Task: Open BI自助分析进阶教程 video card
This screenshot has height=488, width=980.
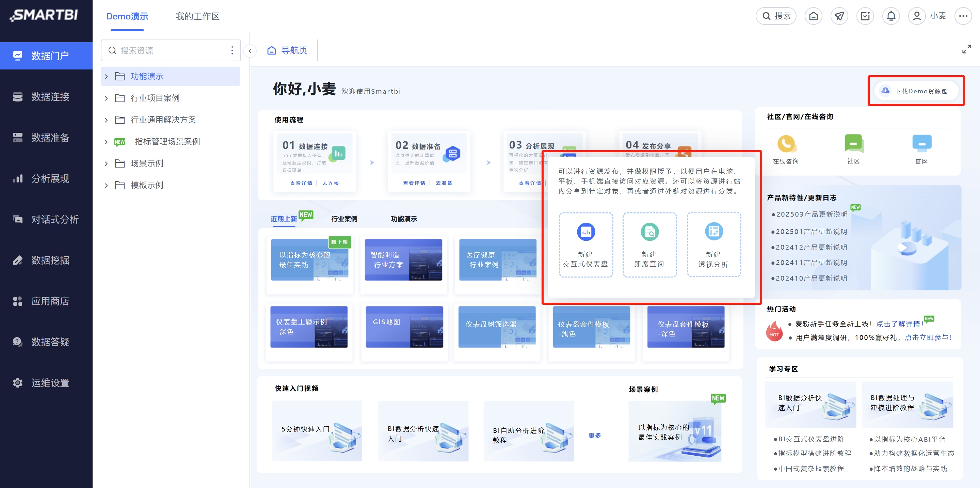Action: 528,431
